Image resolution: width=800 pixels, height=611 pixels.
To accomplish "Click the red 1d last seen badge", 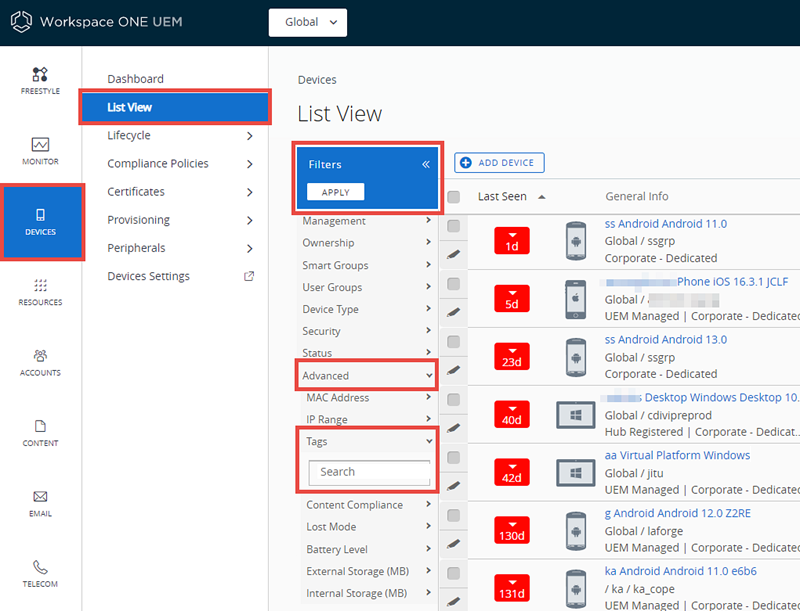I will [x=512, y=241].
